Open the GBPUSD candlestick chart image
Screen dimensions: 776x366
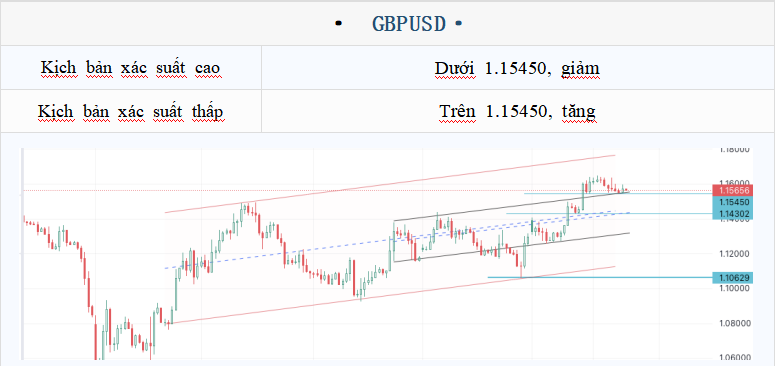[x=387, y=254]
